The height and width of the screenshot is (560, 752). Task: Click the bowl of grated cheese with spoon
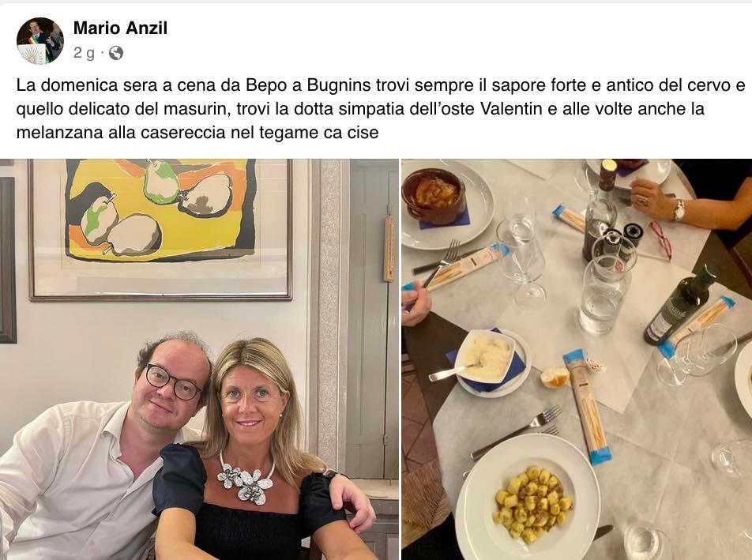click(485, 356)
